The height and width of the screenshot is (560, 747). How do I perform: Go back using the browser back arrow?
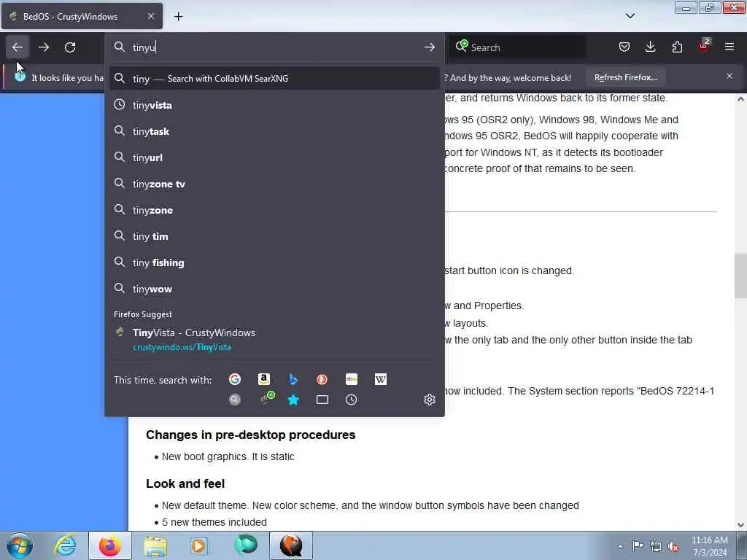(18, 47)
